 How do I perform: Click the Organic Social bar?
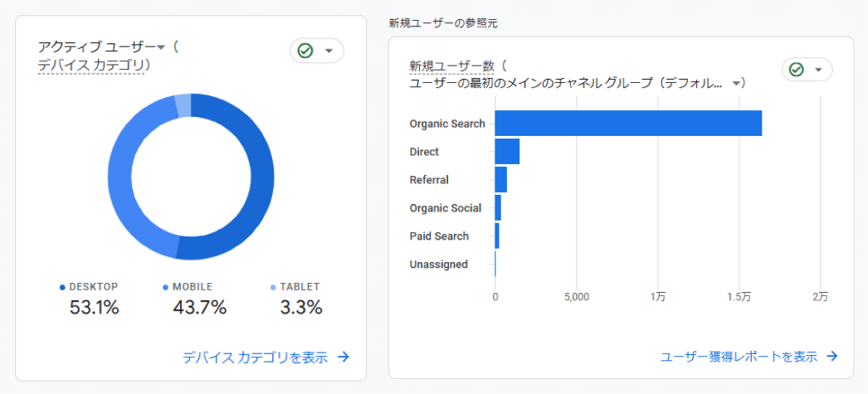[x=498, y=207]
